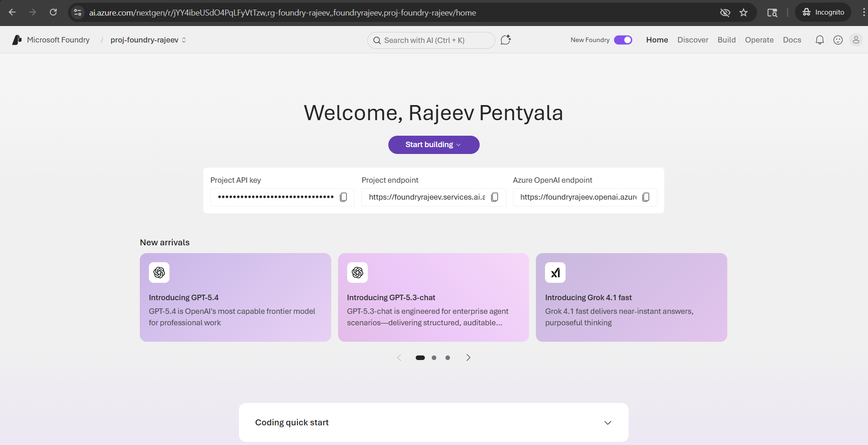This screenshot has height=445, width=868.
Task: Copy the Azure OpenAI endpoint URL
Action: click(x=646, y=197)
